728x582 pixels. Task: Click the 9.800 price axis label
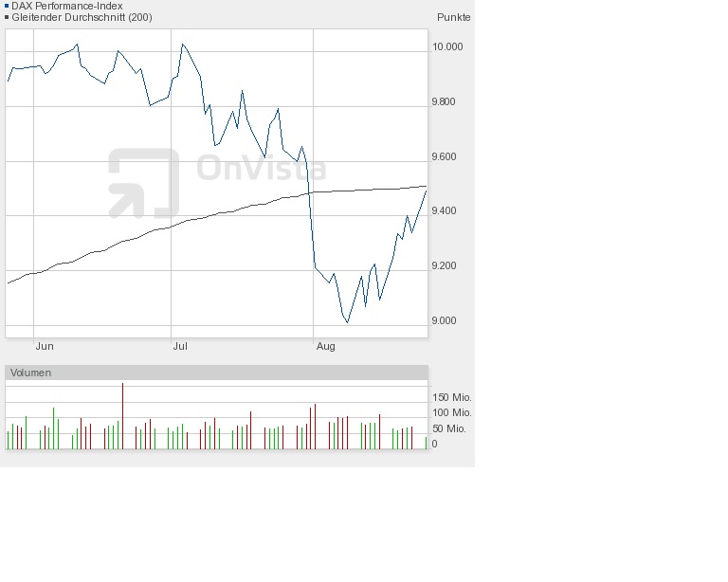[444, 101]
